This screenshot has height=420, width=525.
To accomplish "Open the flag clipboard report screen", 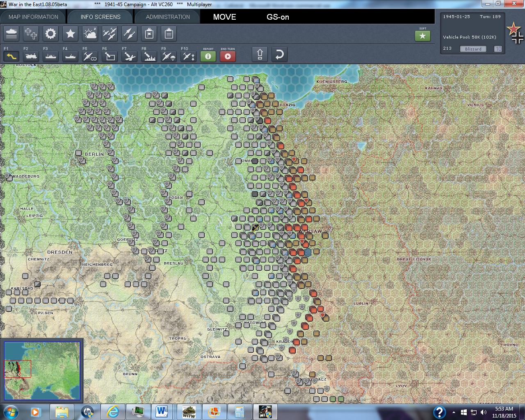I will [149, 34].
